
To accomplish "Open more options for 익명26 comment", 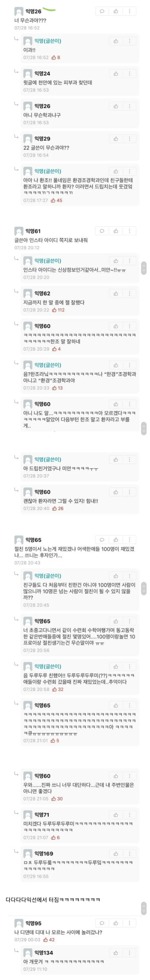I will (x=129, y=11).
